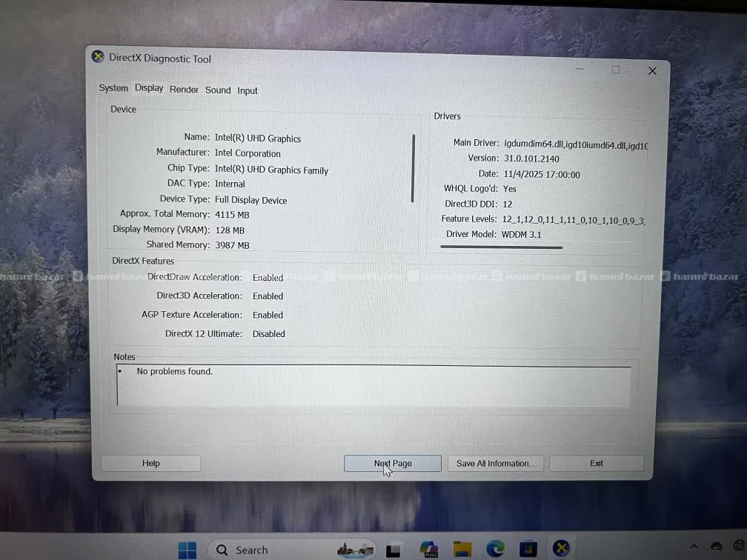The image size is (747, 560).
Task: Open the Render tab
Action: point(184,90)
